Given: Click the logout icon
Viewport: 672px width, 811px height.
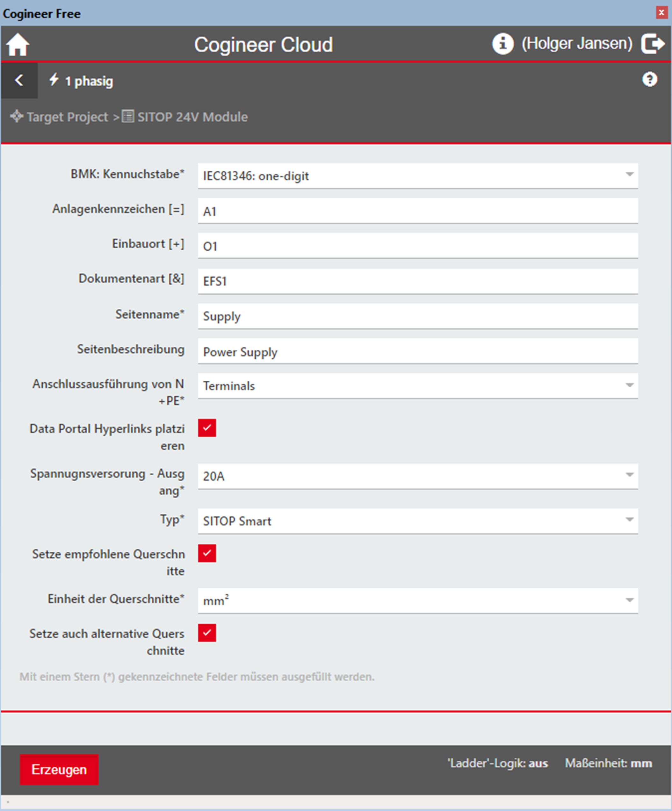Looking at the screenshot, I should 652,44.
